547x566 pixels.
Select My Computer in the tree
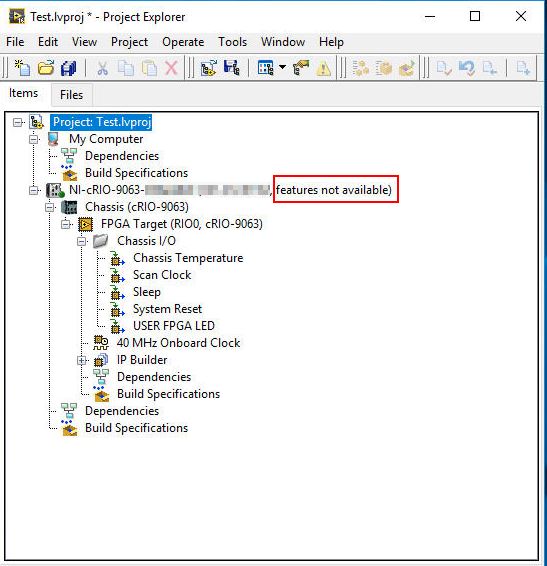coord(106,139)
